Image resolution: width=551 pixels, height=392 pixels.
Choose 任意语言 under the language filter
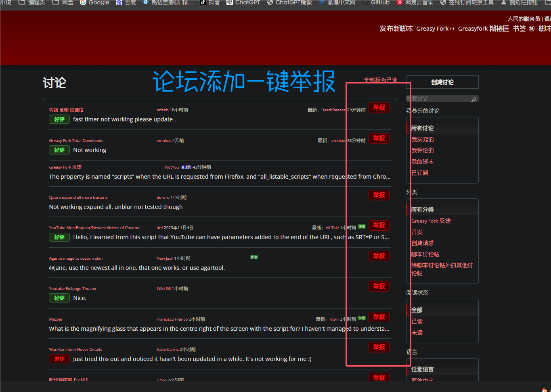pos(422,369)
